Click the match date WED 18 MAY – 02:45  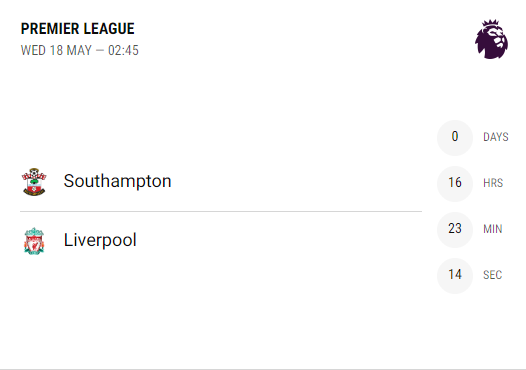[x=80, y=50]
